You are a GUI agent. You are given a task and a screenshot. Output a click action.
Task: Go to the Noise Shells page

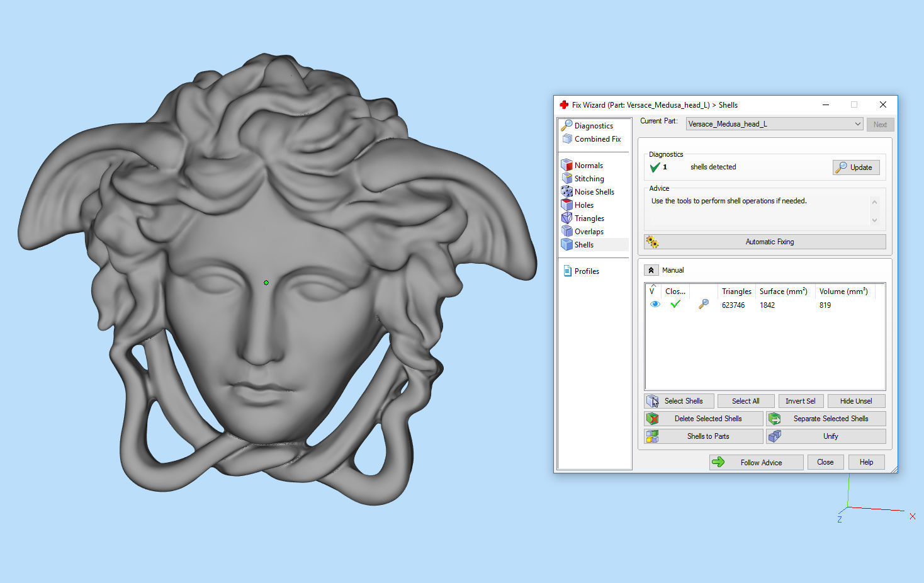(x=594, y=192)
